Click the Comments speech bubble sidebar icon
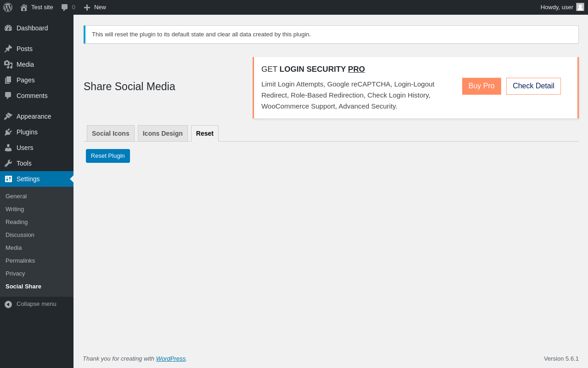 click(x=8, y=96)
